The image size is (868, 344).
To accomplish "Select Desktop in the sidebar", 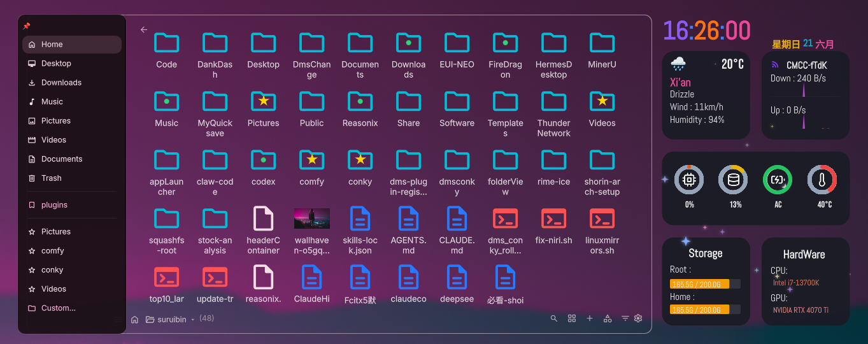I will tap(72, 64).
